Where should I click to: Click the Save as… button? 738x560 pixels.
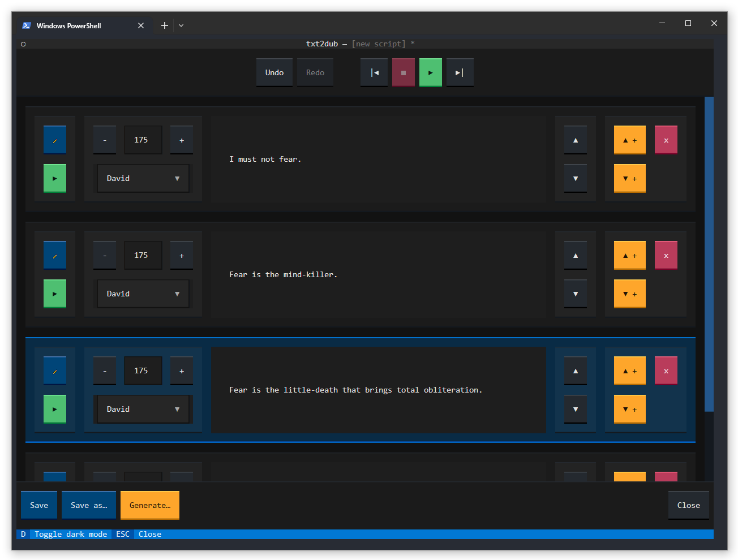pos(88,505)
